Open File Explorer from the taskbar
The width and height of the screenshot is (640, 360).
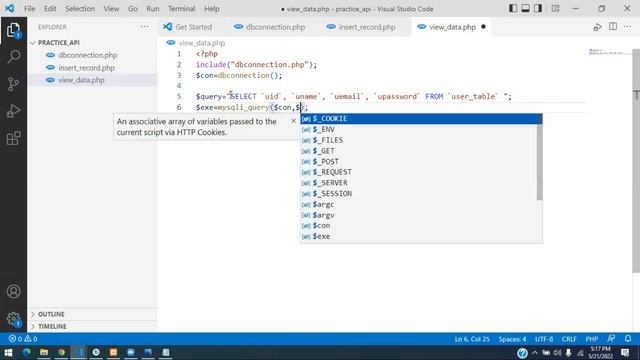tap(44, 352)
